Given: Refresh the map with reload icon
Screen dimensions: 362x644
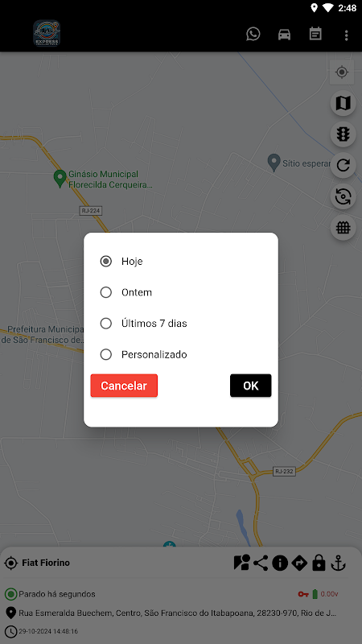Looking at the screenshot, I should pos(343,165).
